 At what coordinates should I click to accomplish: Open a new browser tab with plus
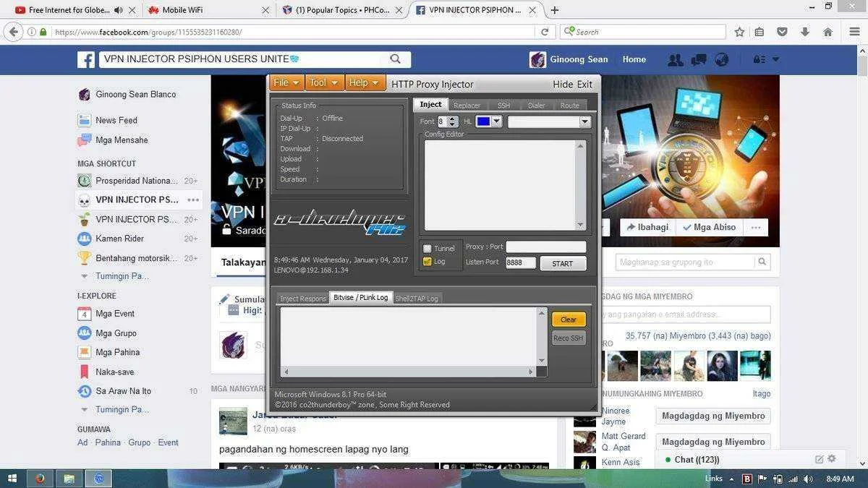pos(555,10)
